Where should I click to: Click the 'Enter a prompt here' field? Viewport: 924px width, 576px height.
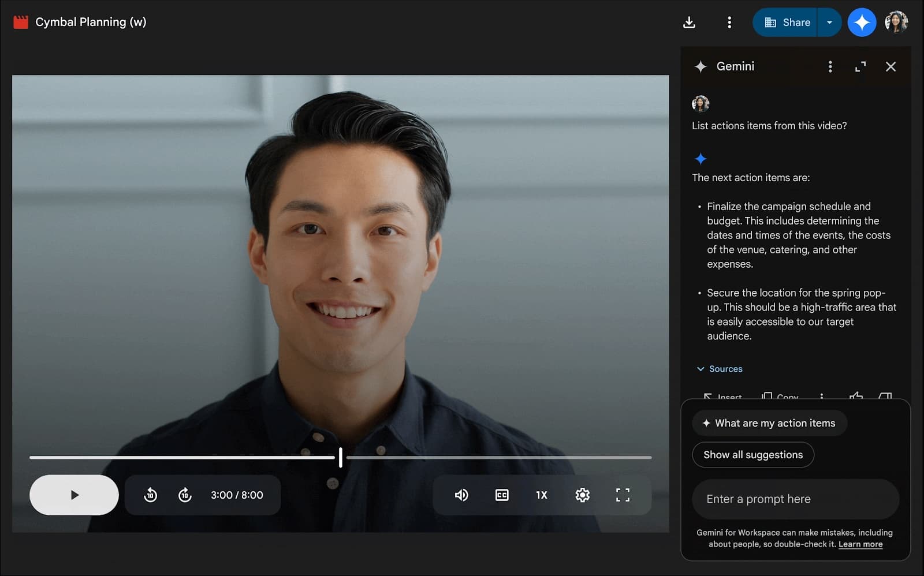coord(795,499)
